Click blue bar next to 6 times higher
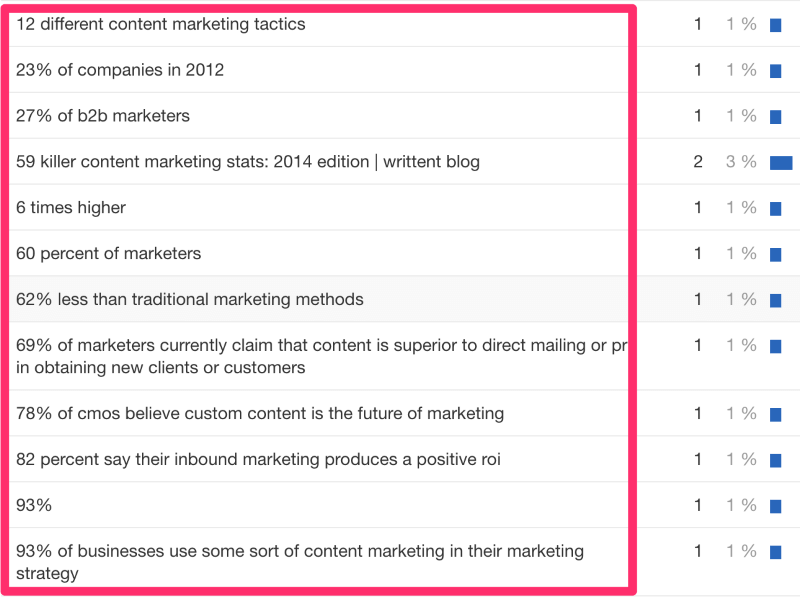The image size is (800, 599). (x=776, y=209)
